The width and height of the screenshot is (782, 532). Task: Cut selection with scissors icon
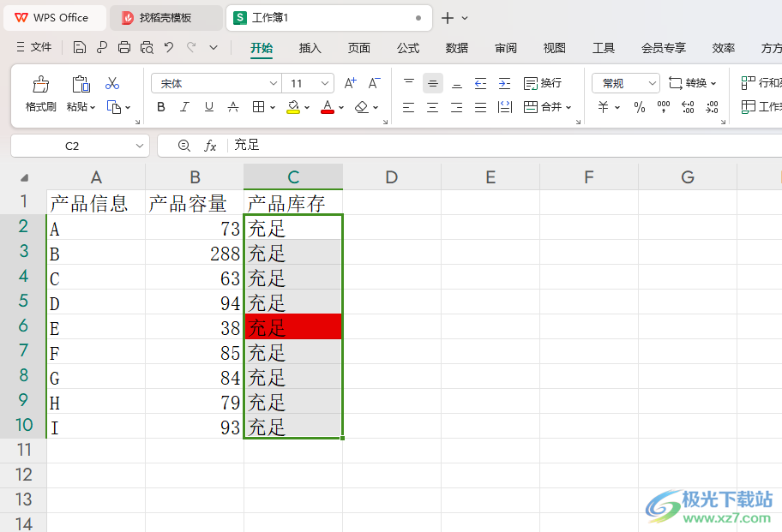(x=112, y=83)
